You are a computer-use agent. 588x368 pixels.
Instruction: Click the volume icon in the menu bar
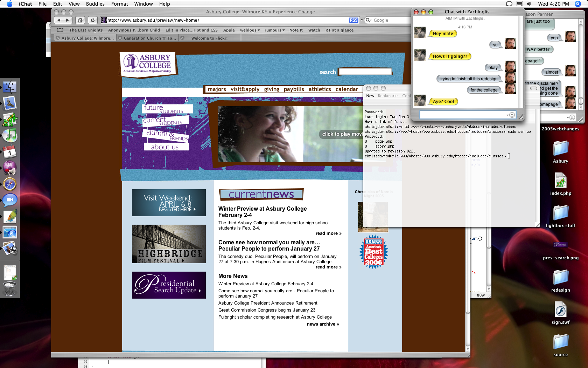(x=529, y=4)
